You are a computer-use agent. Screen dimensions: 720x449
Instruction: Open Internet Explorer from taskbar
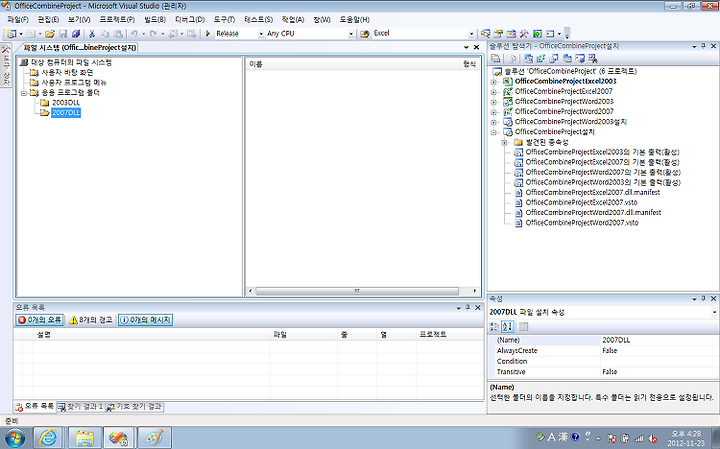tap(48, 438)
